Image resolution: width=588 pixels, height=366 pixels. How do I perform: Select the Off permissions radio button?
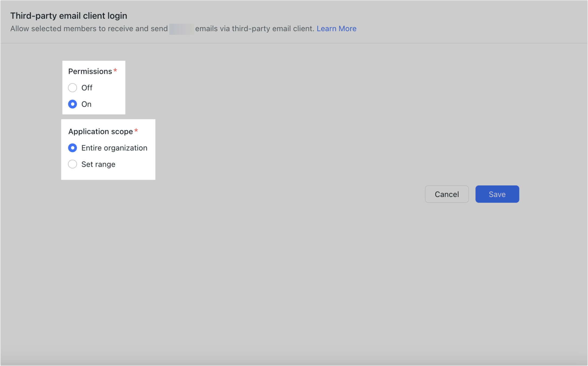pos(72,88)
